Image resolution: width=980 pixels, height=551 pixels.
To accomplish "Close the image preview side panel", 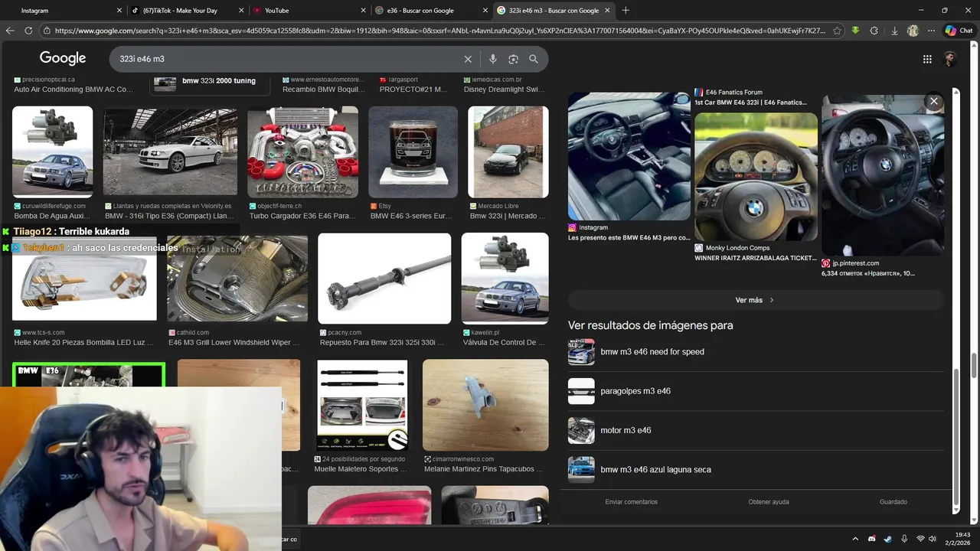I will tap(933, 101).
